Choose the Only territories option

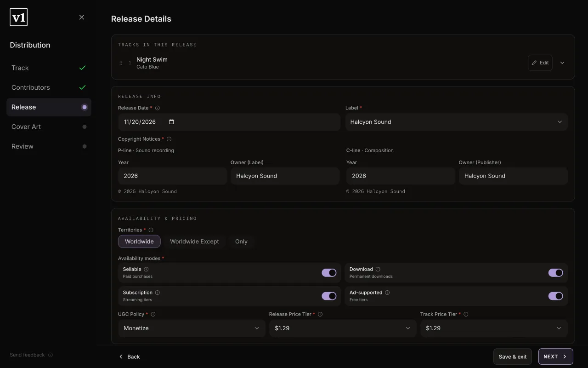tap(241, 241)
